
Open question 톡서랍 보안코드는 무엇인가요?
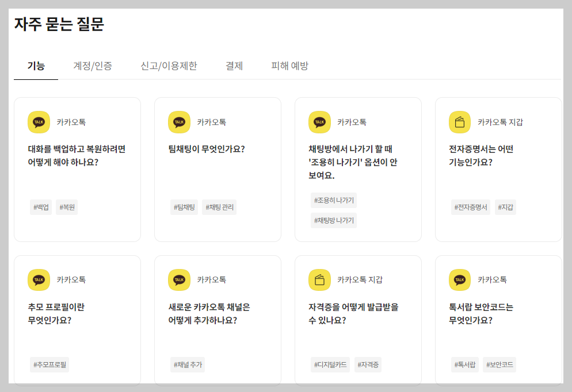(x=481, y=314)
